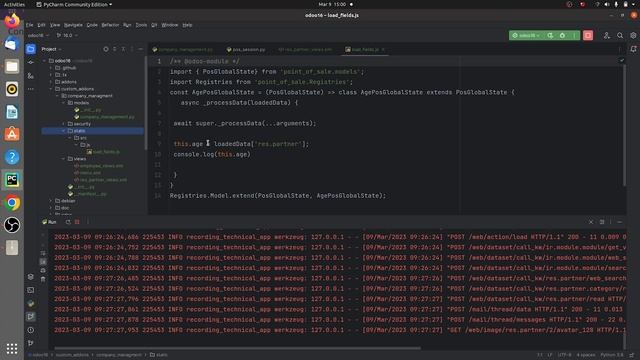Hide the Project panel with the minus icon
Image resolution: width=640 pixels, height=360 pixels.
[x=140, y=49]
